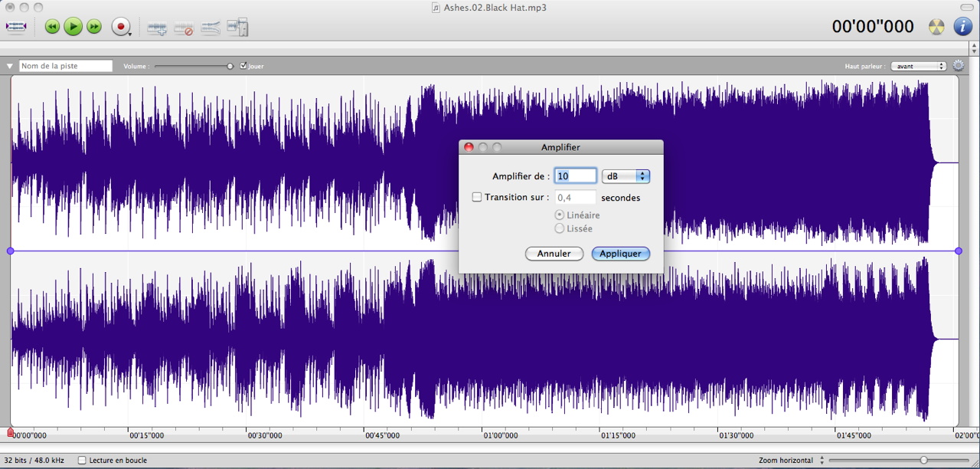
Task: Click the delete track waveform icon
Action: tap(184, 29)
